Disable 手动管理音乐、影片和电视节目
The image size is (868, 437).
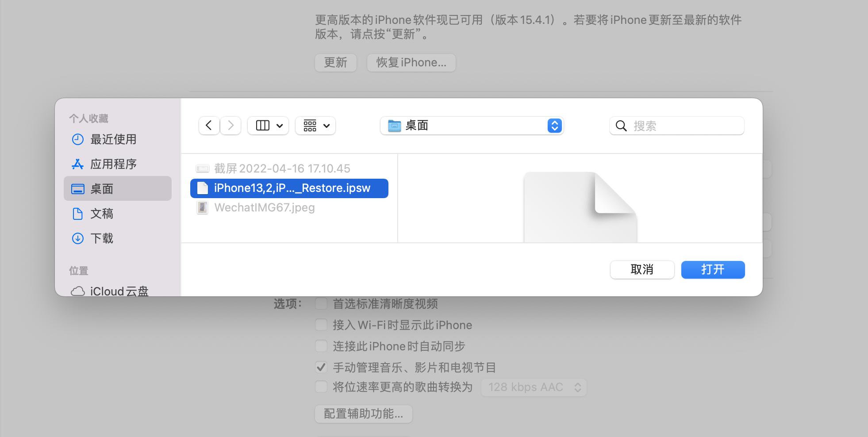pos(321,367)
